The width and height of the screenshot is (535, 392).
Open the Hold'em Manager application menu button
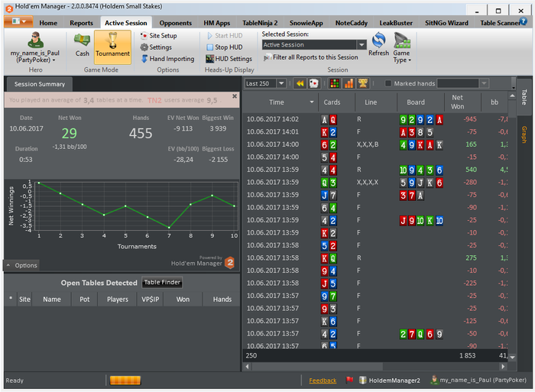click(18, 22)
